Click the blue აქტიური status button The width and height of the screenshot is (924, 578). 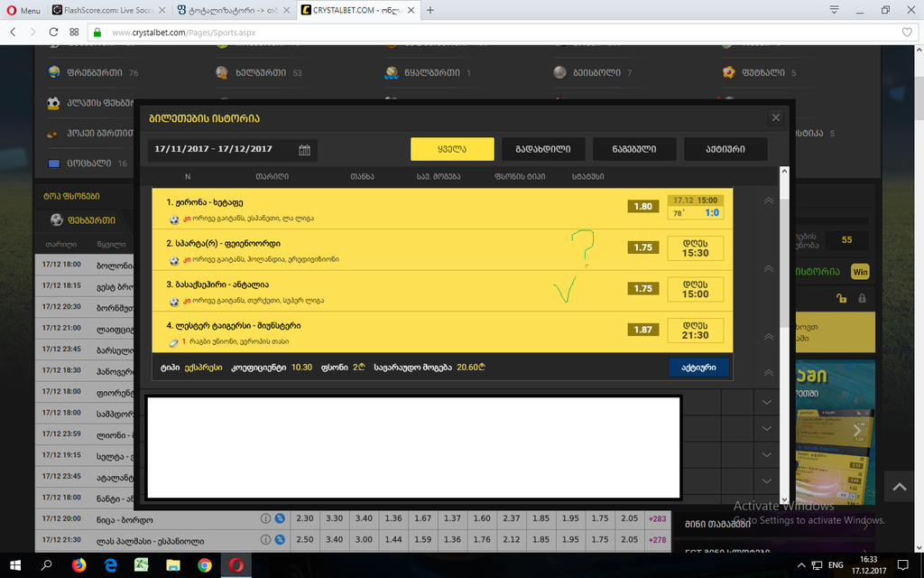point(698,368)
